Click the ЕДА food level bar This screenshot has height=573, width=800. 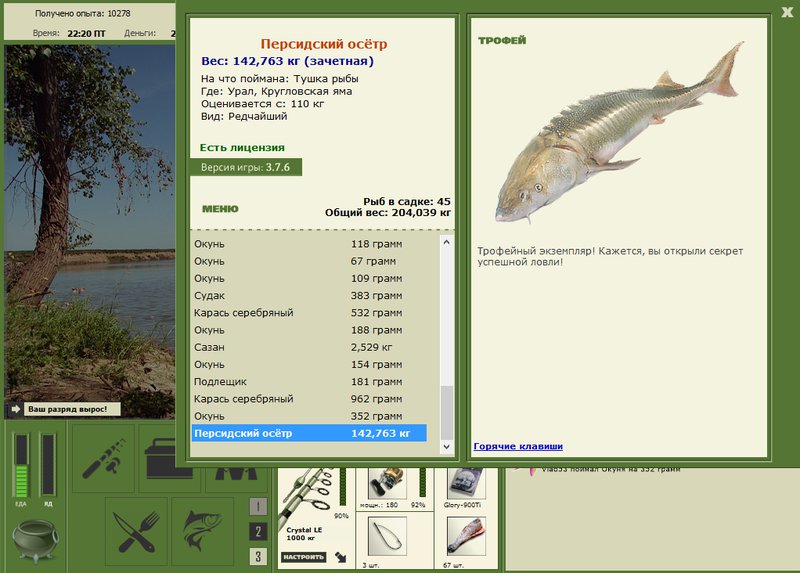coord(21,465)
